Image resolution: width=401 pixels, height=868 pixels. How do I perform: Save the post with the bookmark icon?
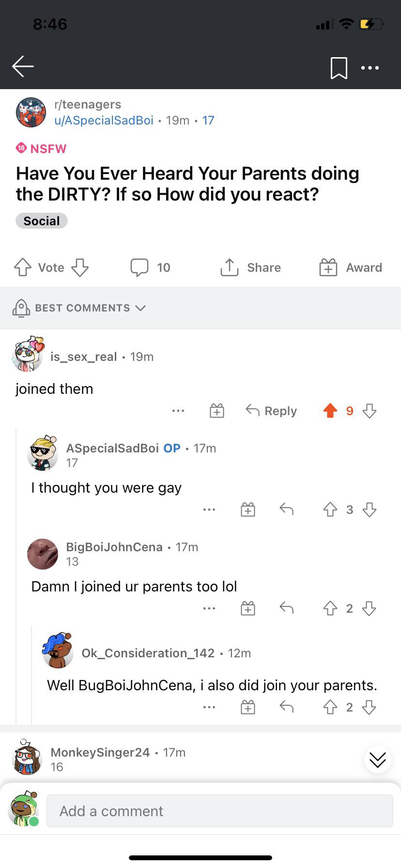click(339, 68)
